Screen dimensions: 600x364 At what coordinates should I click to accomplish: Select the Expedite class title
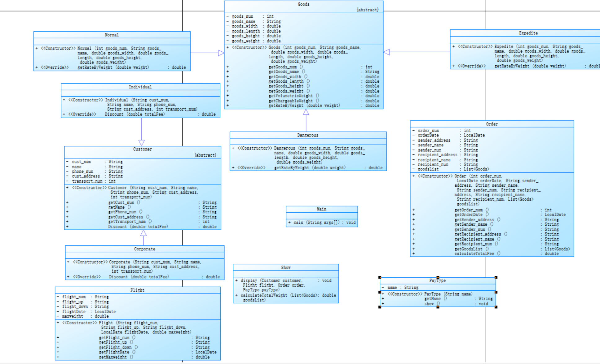click(528, 33)
